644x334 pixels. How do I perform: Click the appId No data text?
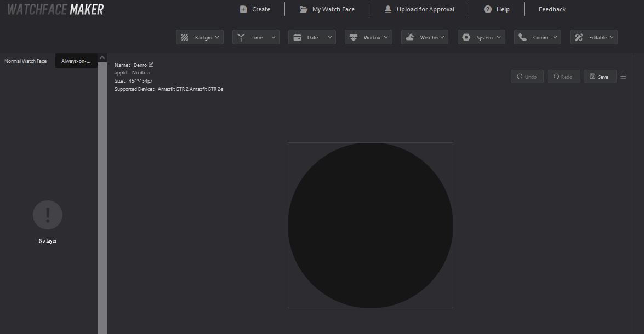tap(141, 73)
